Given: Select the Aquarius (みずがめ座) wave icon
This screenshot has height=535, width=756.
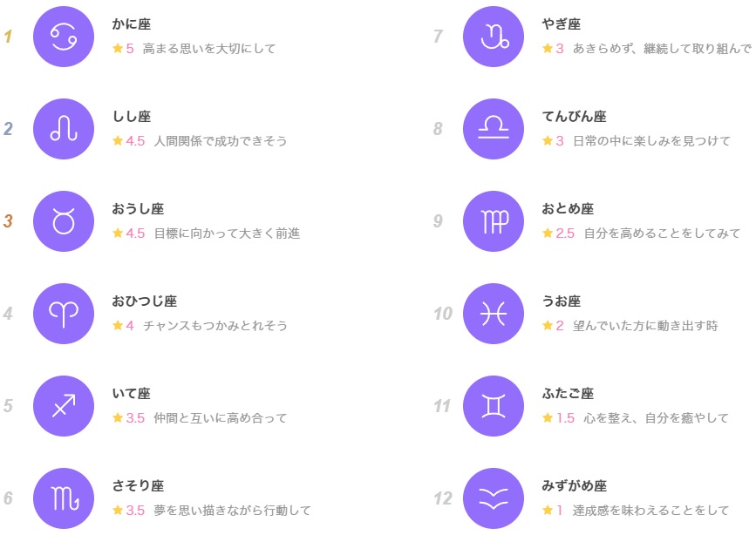Looking at the screenshot, I should 494,498.
